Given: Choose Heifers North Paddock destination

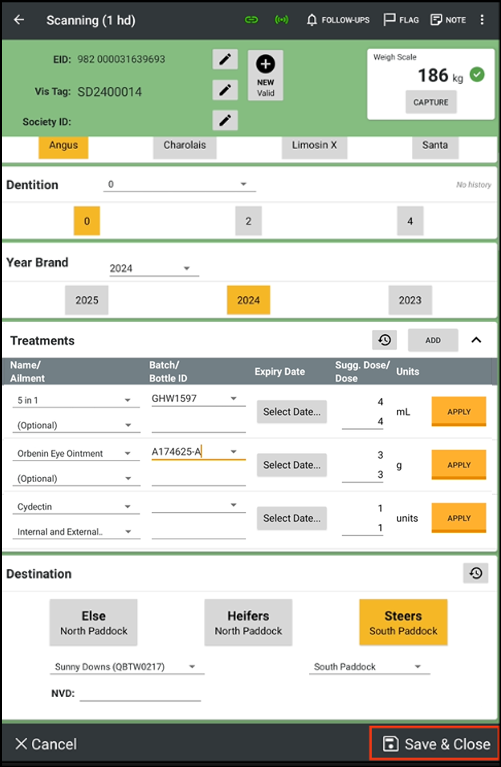Looking at the screenshot, I should coord(249,623).
